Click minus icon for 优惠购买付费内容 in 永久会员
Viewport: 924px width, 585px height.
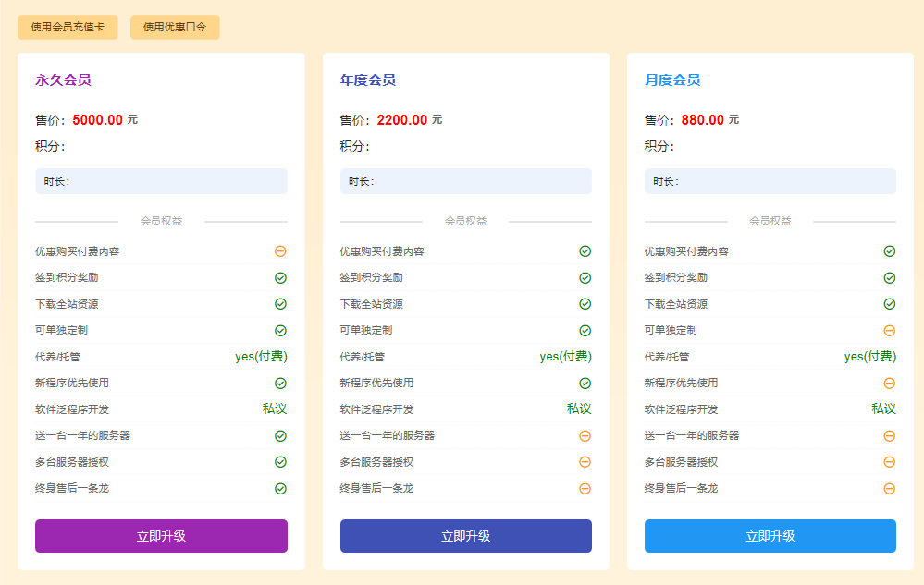pyautogui.click(x=280, y=251)
